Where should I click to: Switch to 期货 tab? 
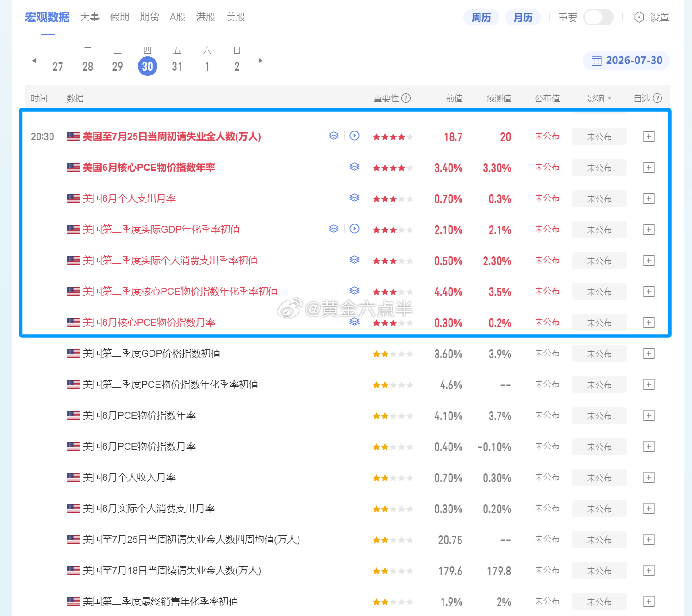point(150,17)
